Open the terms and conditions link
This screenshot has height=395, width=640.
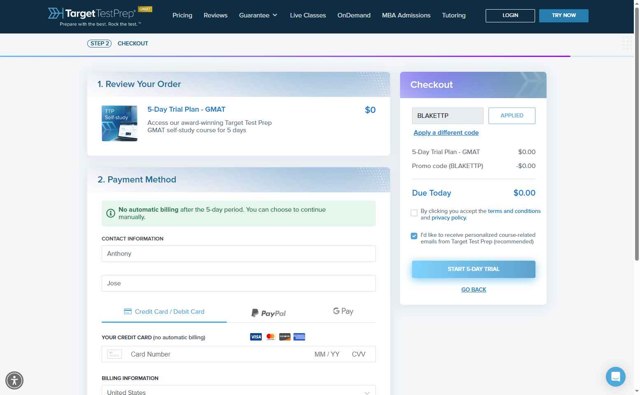click(x=514, y=211)
